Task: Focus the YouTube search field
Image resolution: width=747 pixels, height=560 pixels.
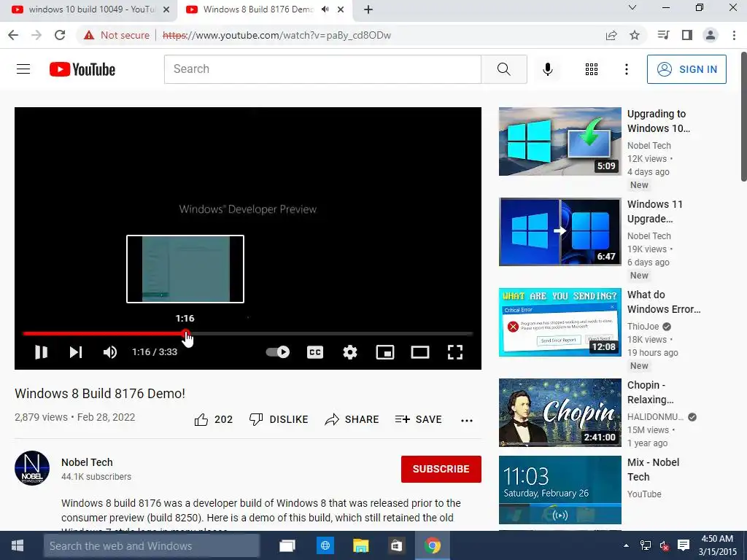Action: click(x=322, y=69)
